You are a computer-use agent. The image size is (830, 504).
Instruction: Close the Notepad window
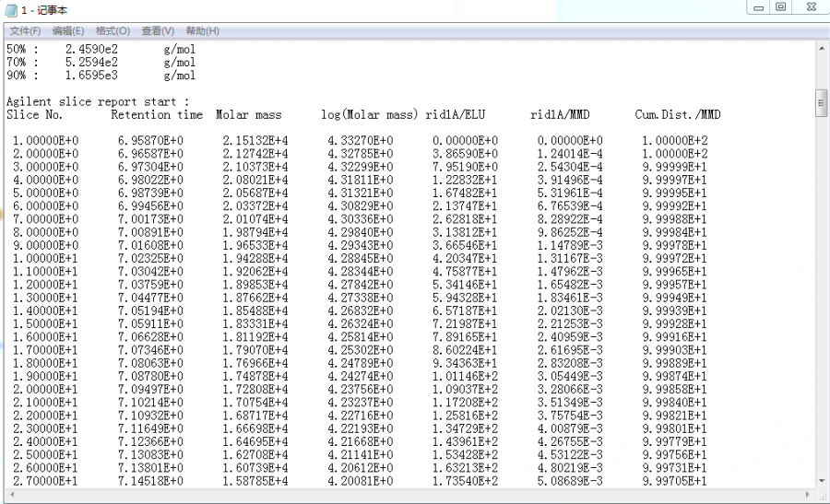pyautogui.click(x=812, y=7)
